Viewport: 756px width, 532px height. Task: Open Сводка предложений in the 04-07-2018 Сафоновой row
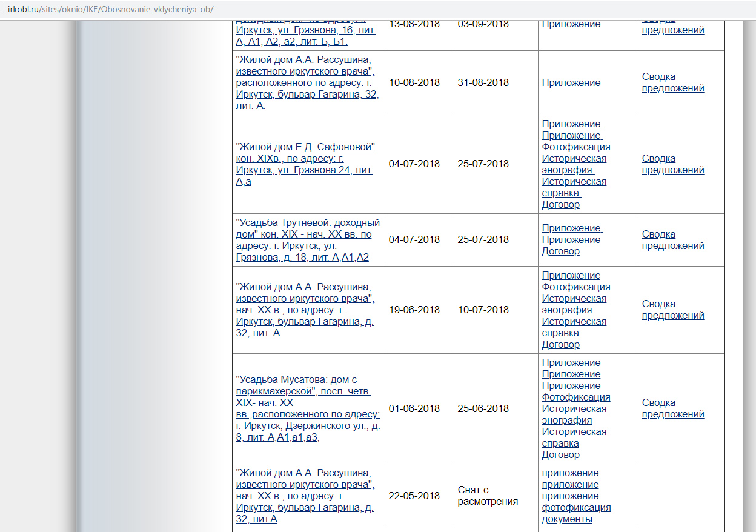[x=672, y=164]
